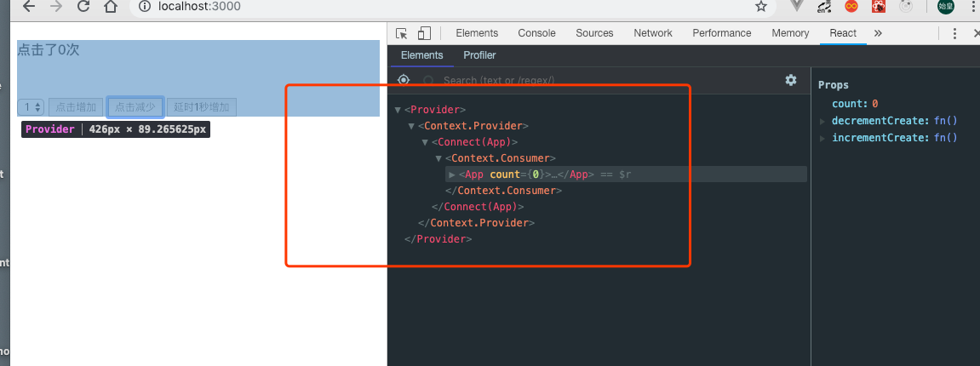The width and height of the screenshot is (980, 366).
Task: Click the closing </Context.Provider> tag
Action: (476, 223)
